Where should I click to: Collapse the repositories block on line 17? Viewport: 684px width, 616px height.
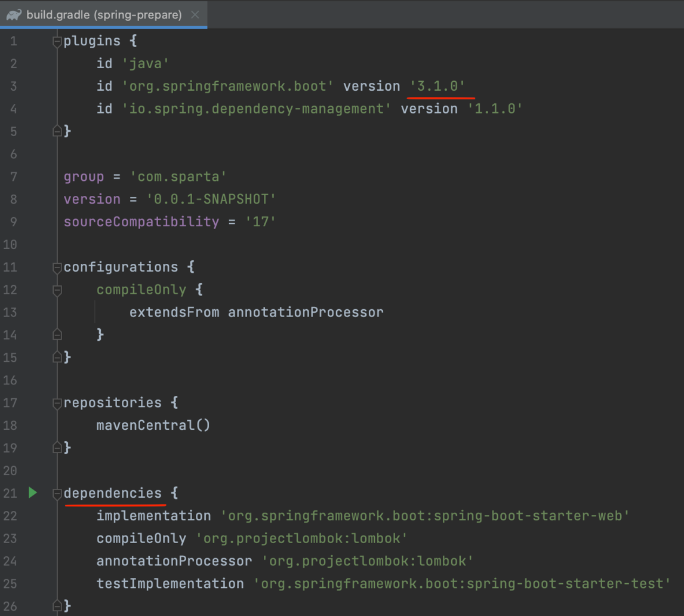[57, 403]
